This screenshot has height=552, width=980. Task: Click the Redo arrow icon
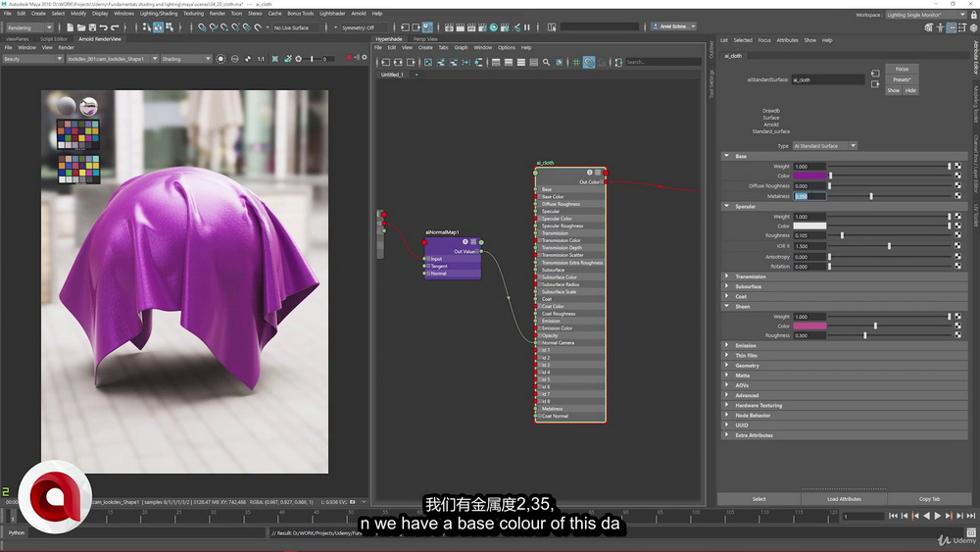coord(115,27)
